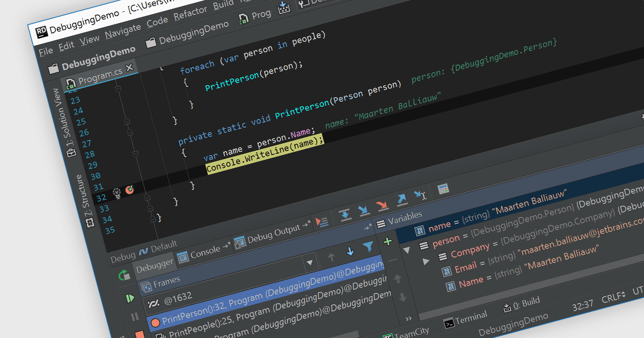Open the View menu

[90, 40]
